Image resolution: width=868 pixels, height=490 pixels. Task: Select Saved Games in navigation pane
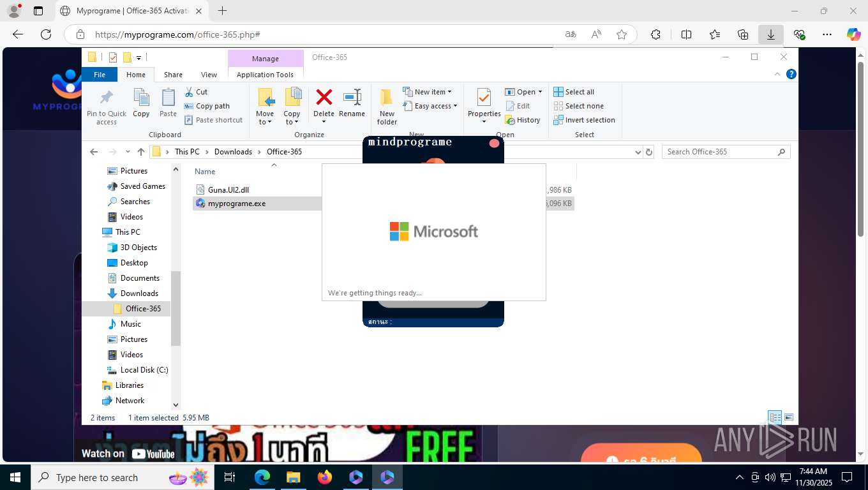pyautogui.click(x=142, y=186)
